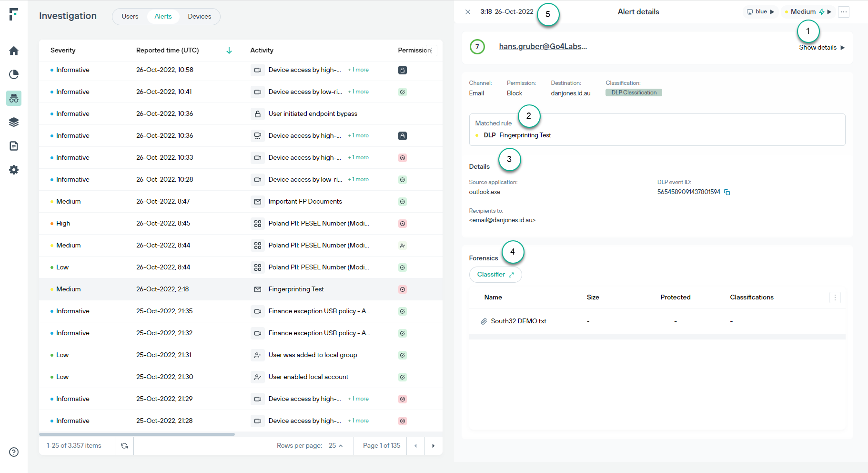Click the sort arrow on Reported time
868x473 pixels.
coord(229,51)
